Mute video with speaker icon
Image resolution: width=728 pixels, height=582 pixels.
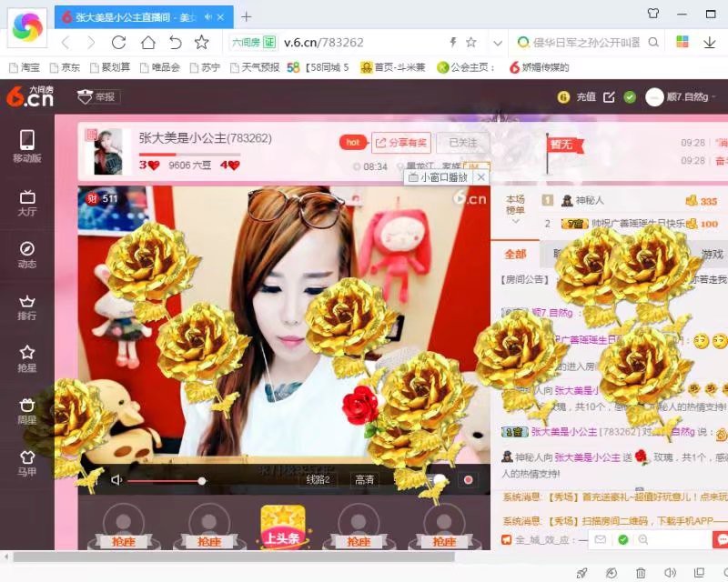116,480
